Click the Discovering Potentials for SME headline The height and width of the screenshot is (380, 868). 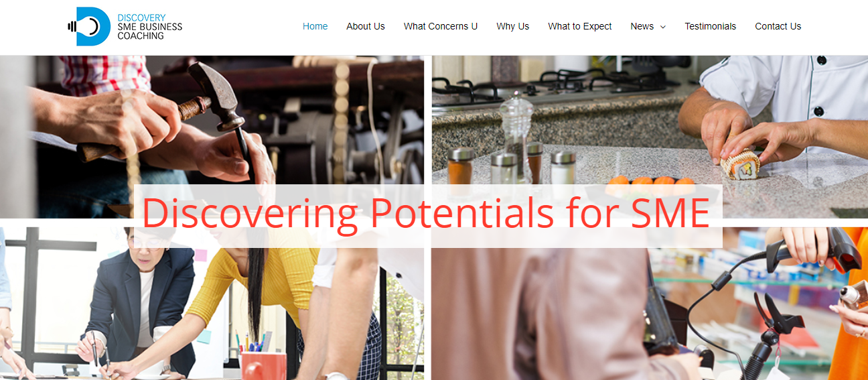425,213
